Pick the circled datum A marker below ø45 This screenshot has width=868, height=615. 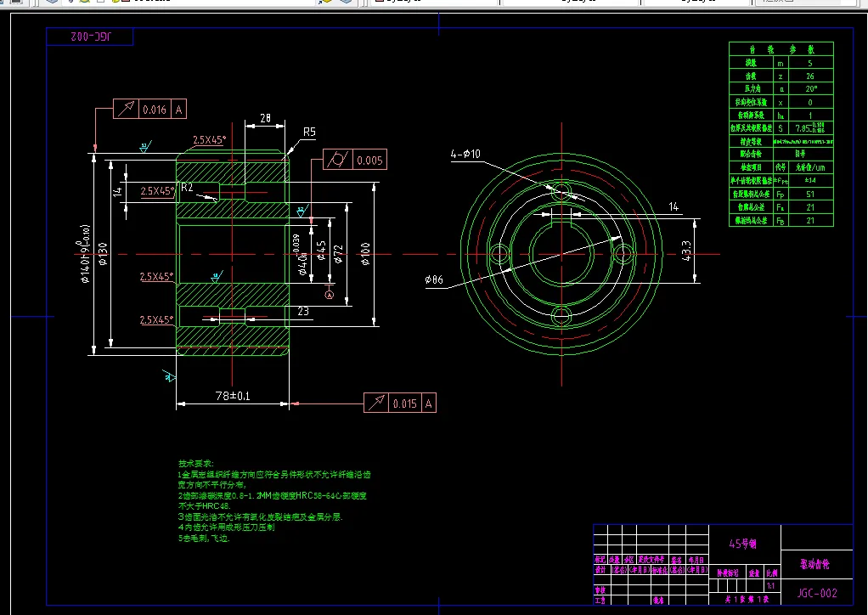click(x=329, y=295)
